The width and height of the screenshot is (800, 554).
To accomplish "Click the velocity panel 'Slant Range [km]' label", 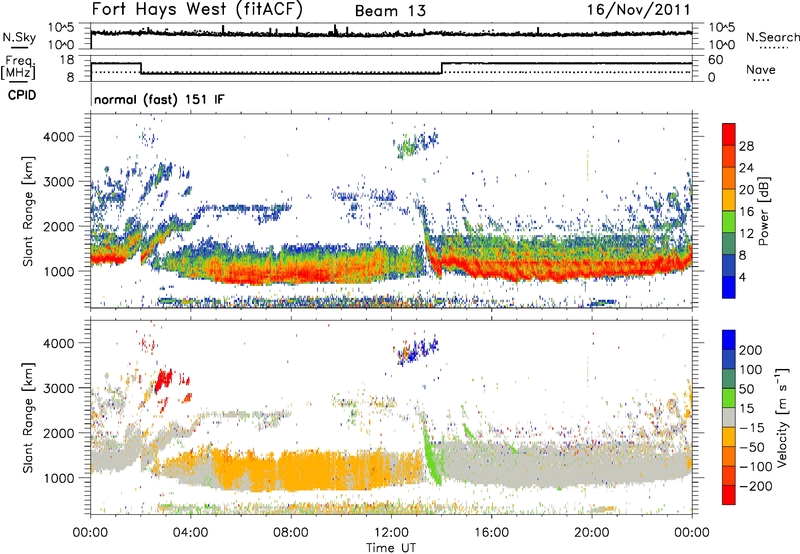I will pyautogui.click(x=28, y=417).
